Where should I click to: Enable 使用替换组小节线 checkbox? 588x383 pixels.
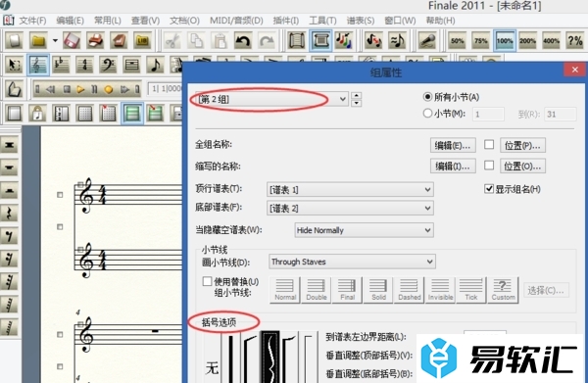(207, 281)
